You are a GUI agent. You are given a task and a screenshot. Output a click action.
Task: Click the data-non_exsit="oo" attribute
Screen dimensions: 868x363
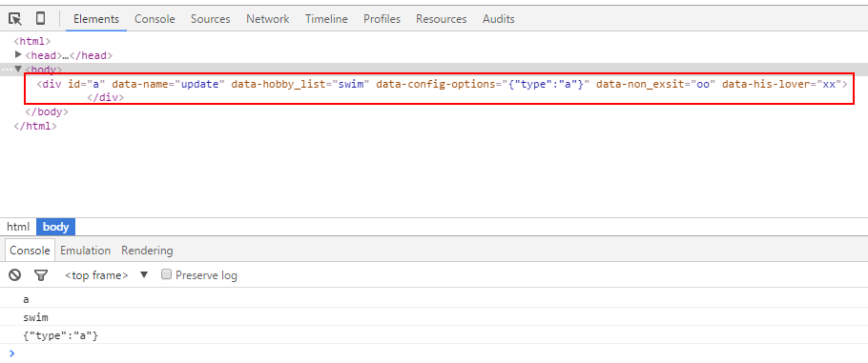[656, 84]
